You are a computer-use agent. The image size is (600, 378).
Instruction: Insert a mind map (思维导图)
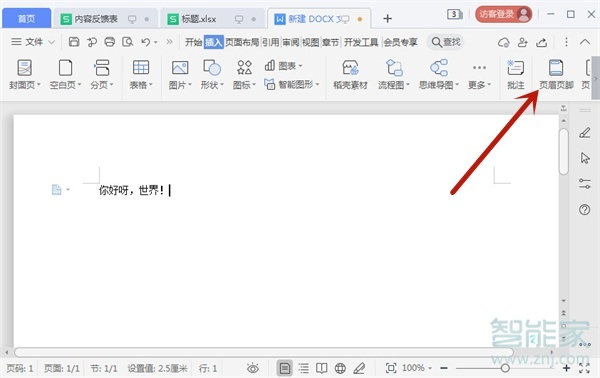coord(439,75)
